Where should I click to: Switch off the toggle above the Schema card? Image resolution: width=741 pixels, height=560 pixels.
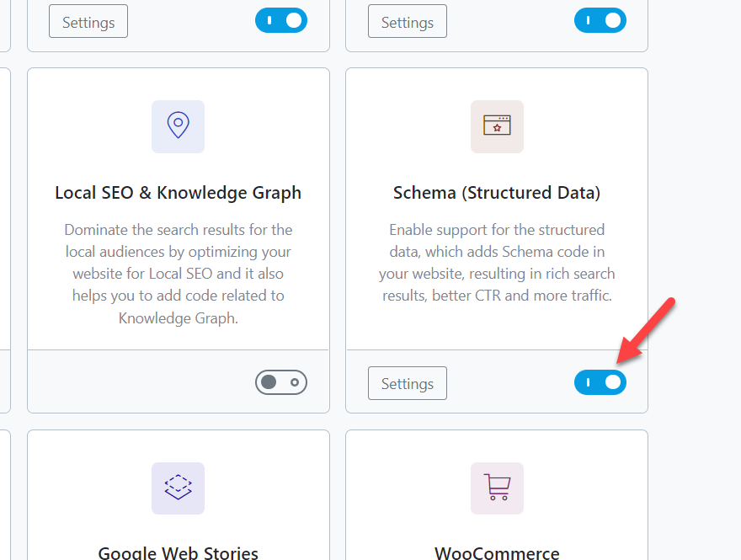[x=600, y=21]
